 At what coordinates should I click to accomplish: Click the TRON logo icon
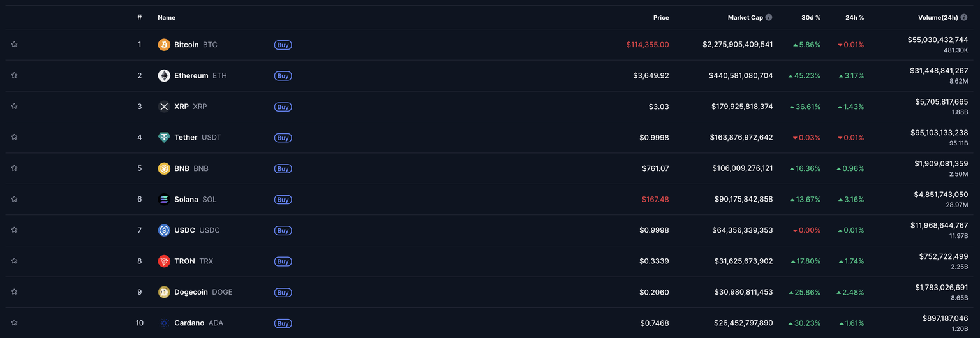click(164, 261)
